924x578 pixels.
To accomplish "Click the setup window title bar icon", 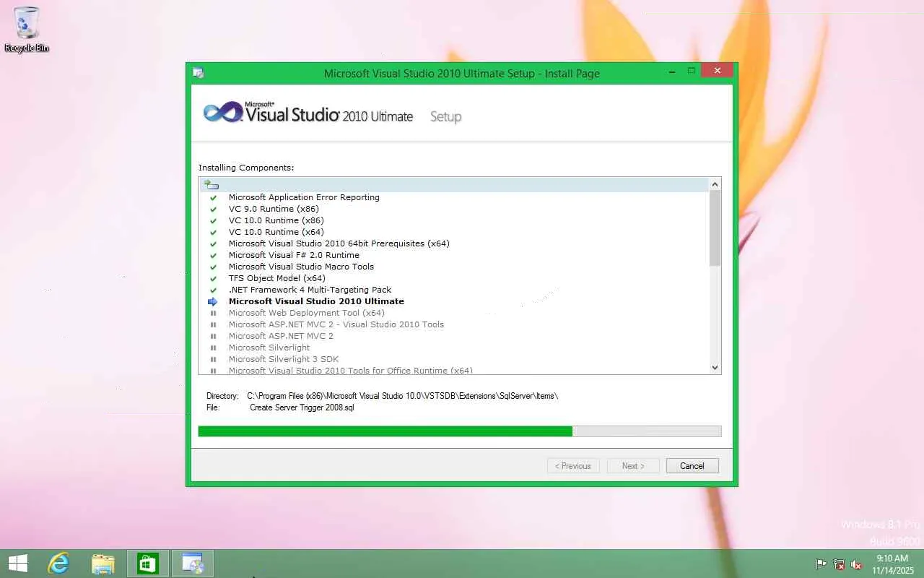I will (x=199, y=73).
